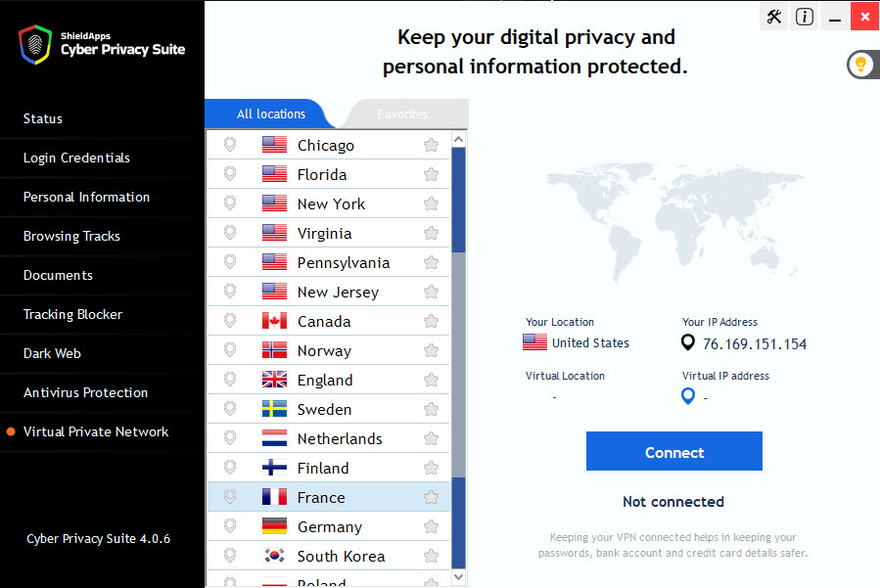Go to Tracking Blocker section
The image size is (880, 588).
[x=73, y=314]
